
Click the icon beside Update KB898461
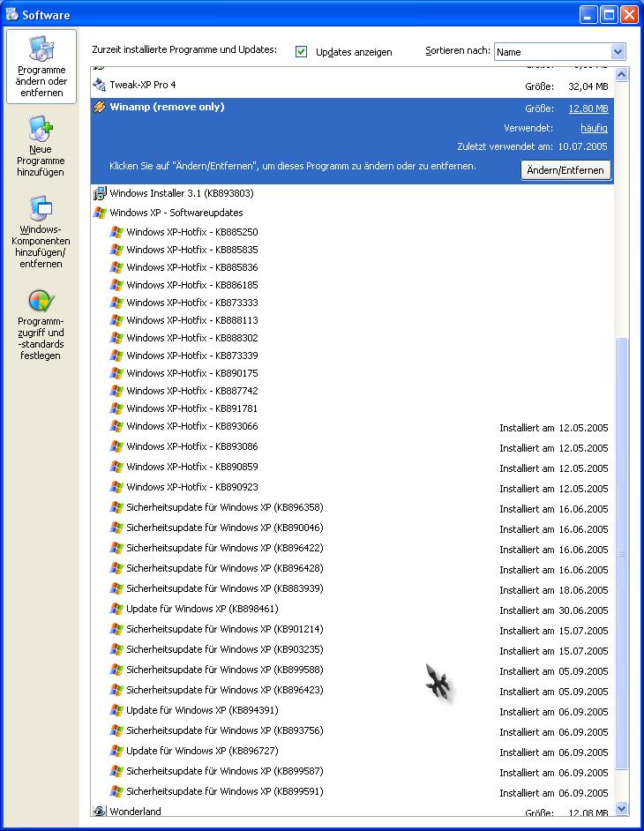click(116, 609)
